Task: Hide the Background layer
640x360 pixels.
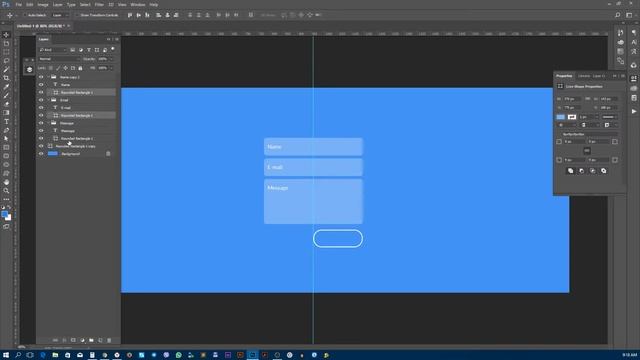Action: [41, 154]
